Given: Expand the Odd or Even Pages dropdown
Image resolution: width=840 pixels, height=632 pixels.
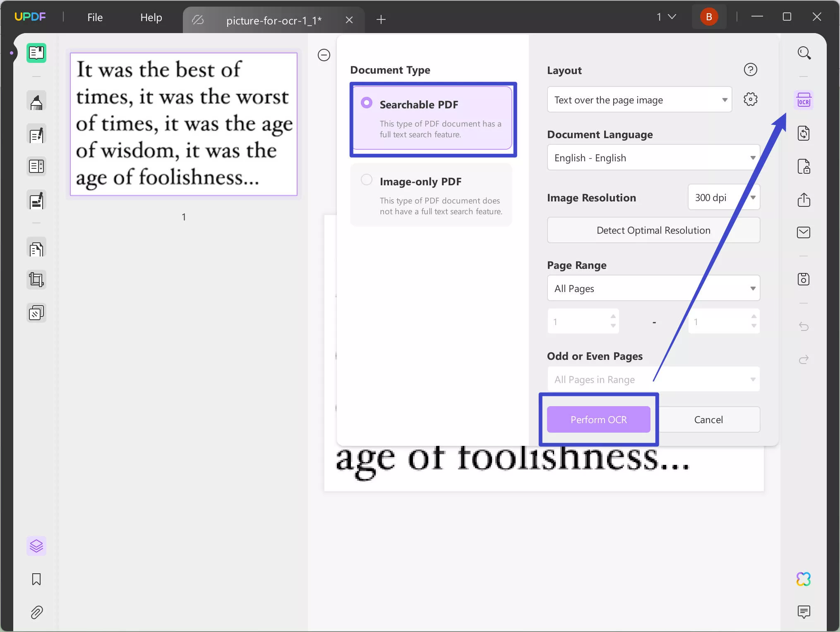Looking at the screenshot, I should point(653,379).
